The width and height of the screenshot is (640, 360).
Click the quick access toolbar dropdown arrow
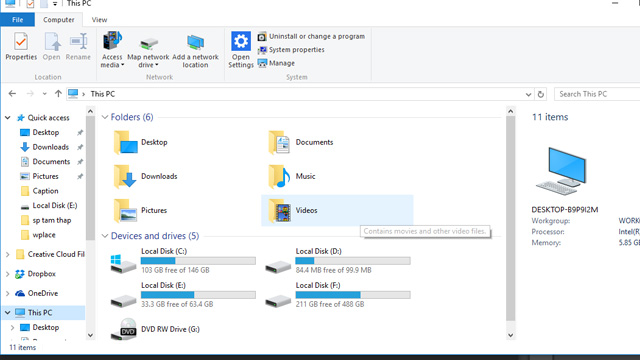click(55, 4)
